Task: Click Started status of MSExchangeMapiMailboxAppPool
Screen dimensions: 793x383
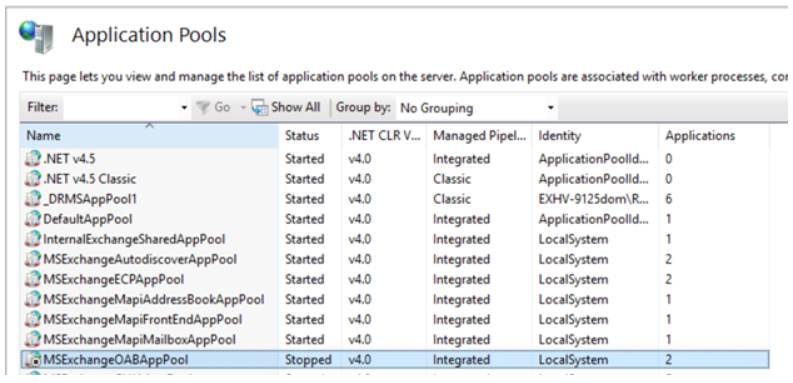Action: coord(304,339)
